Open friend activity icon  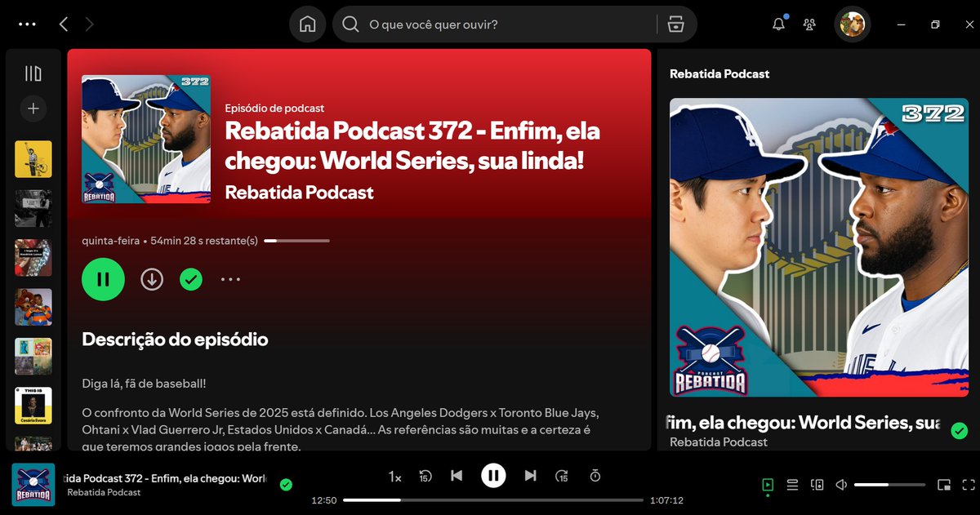(x=809, y=24)
